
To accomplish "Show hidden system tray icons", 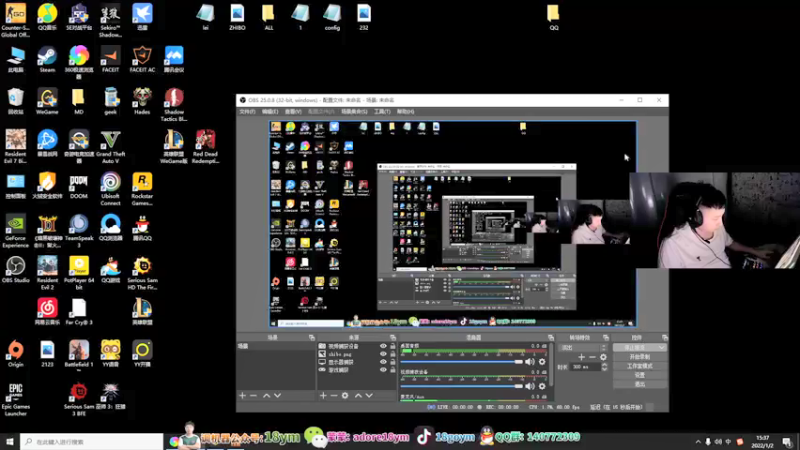I will tap(697, 442).
